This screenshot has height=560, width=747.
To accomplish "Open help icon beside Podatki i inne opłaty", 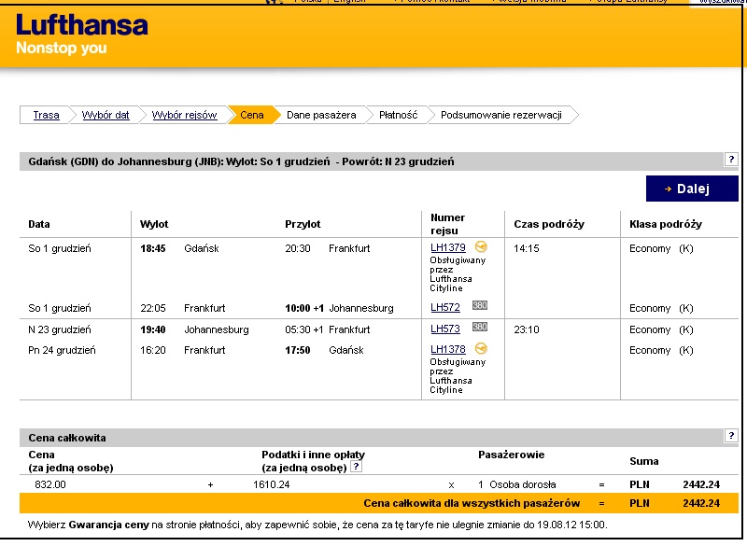I will pyautogui.click(x=356, y=467).
